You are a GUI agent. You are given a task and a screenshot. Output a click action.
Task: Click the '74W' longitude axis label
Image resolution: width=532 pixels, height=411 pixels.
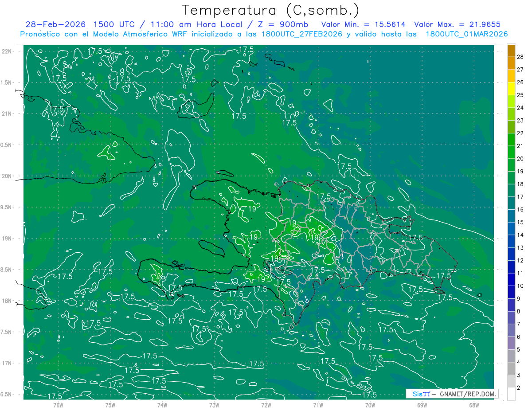click(162, 405)
